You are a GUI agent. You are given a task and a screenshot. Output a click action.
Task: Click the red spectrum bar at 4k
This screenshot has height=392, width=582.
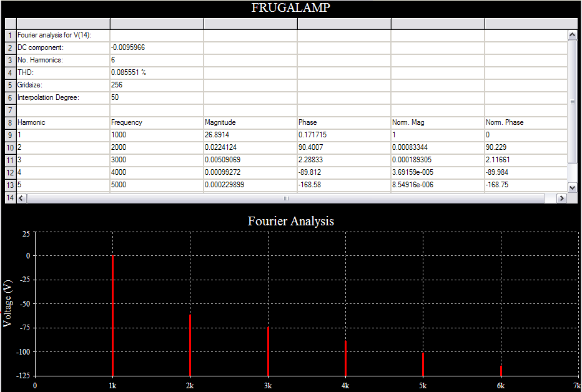[345, 358]
